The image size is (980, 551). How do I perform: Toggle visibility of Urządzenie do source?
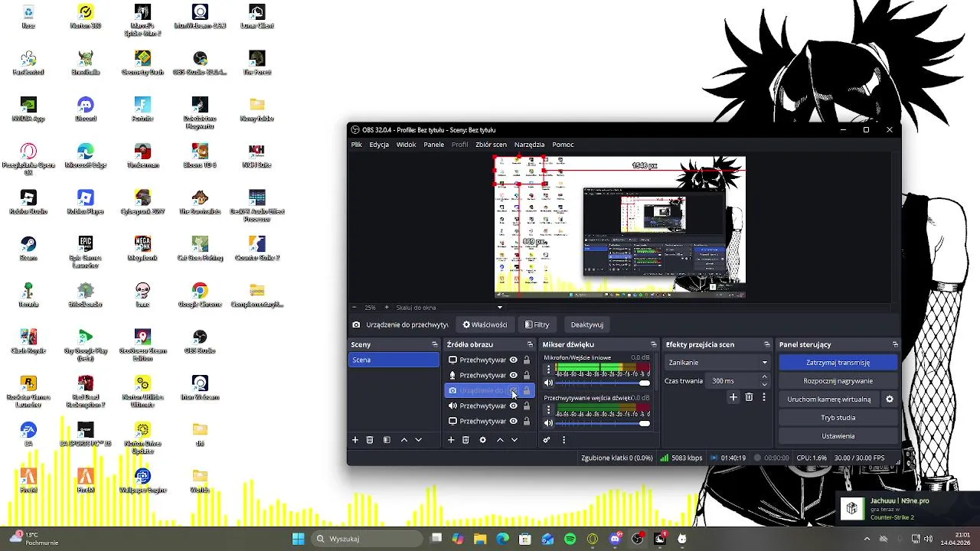coord(514,390)
